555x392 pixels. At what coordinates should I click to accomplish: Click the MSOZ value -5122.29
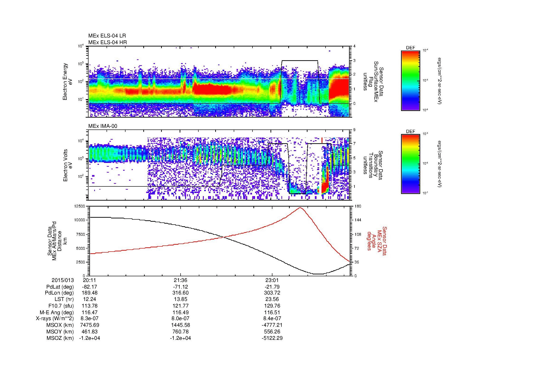(272, 338)
